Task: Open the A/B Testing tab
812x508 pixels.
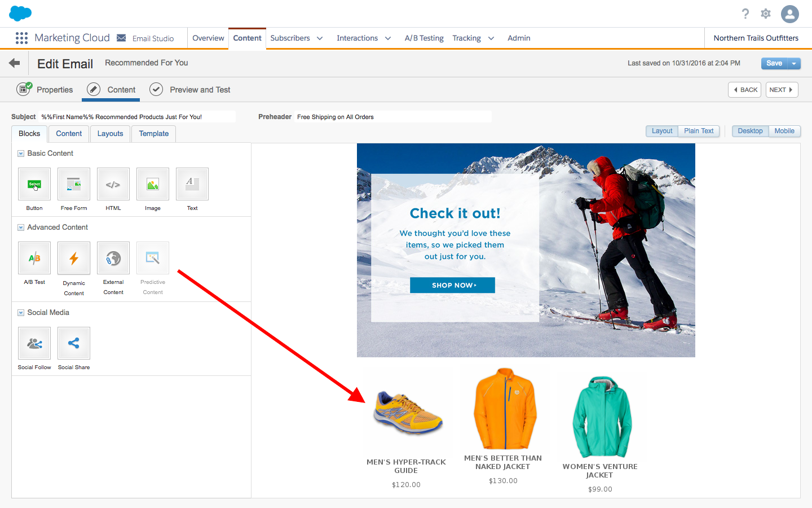Action: pos(424,38)
